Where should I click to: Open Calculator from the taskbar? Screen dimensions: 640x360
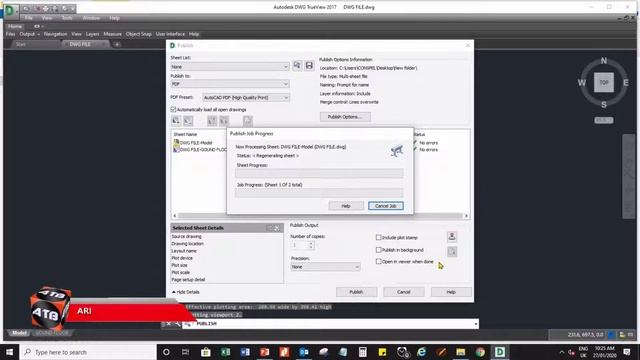362,352
